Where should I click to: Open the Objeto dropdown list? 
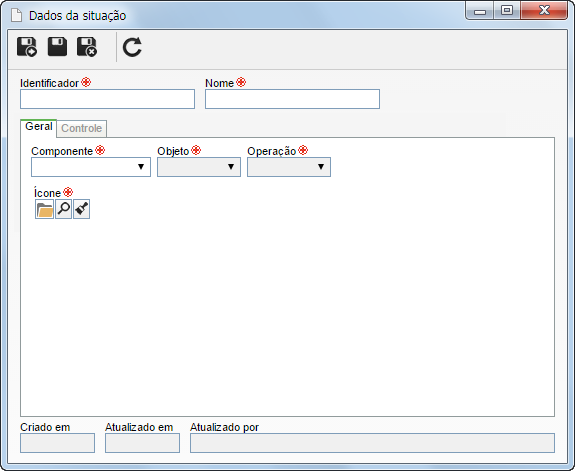199,167
